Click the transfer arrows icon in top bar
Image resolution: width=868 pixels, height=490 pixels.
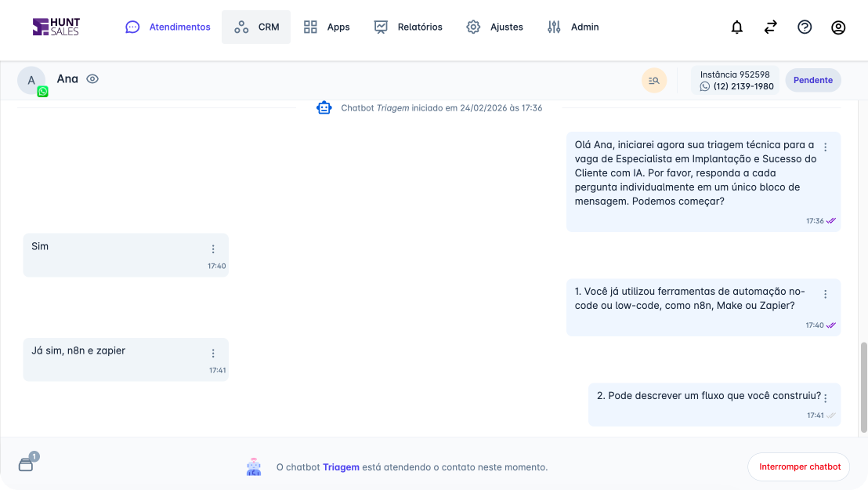coord(770,27)
